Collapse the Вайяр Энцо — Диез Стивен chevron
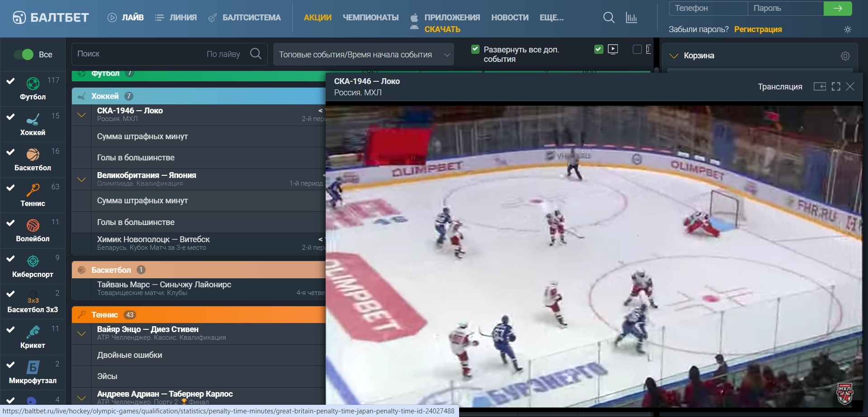The width and height of the screenshot is (868, 417). click(81, 333)
